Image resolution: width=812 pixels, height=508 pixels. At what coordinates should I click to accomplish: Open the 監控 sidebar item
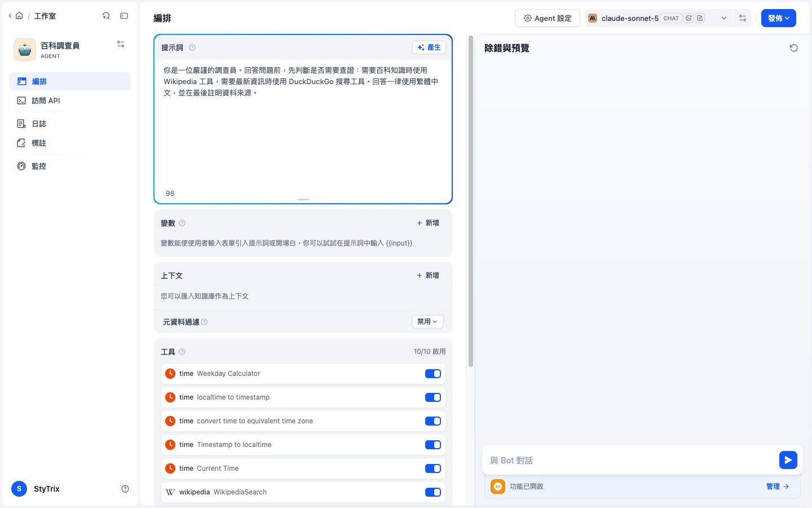point(70,166)
